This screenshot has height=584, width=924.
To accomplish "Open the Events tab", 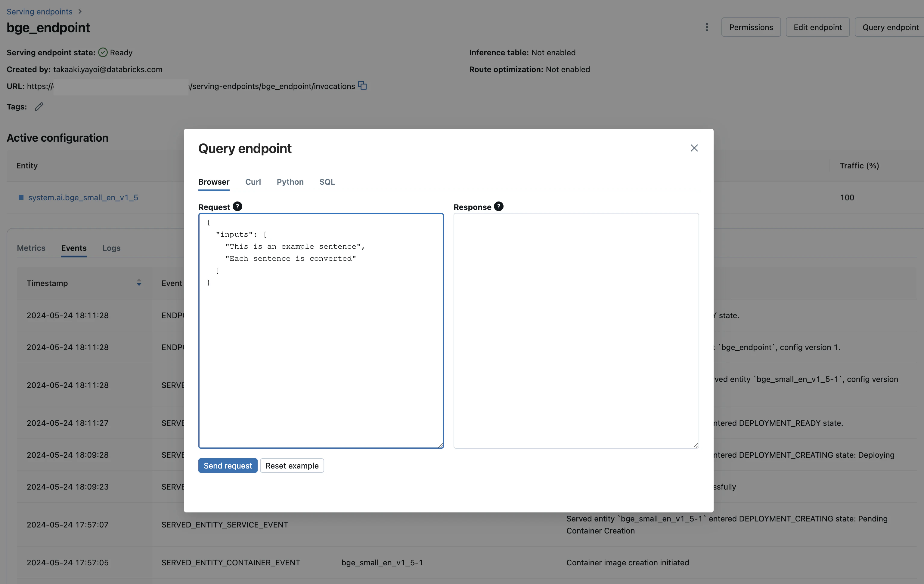I will (x=74, y=248).
